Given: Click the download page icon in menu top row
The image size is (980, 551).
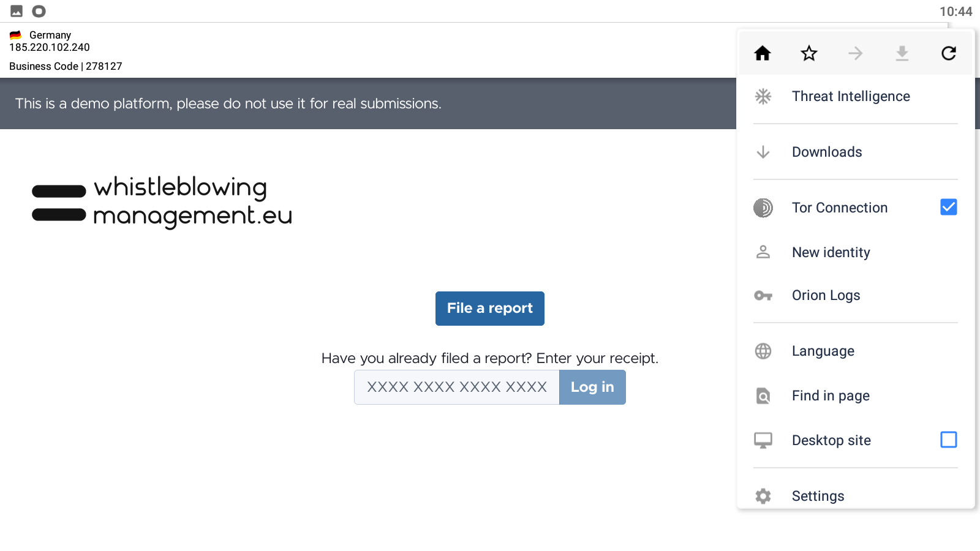Looking at the screenshot, I should tap(902, 53).
